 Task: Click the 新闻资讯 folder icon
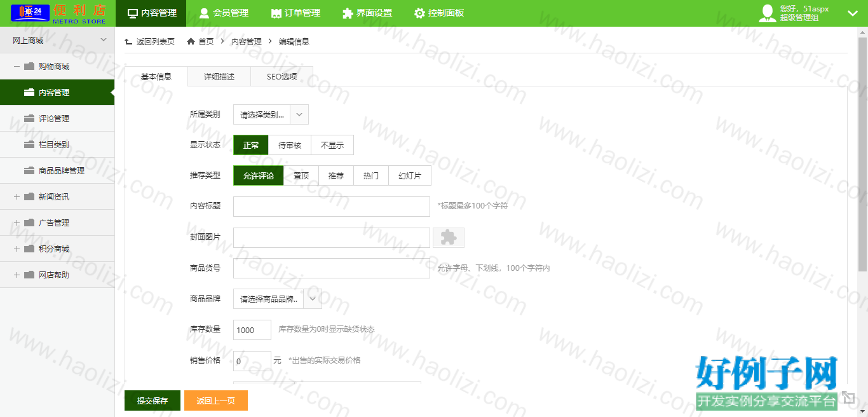[29, 196]
